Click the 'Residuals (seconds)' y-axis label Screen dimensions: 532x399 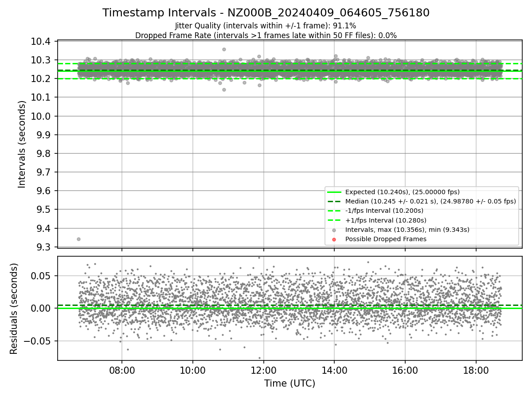14,309
